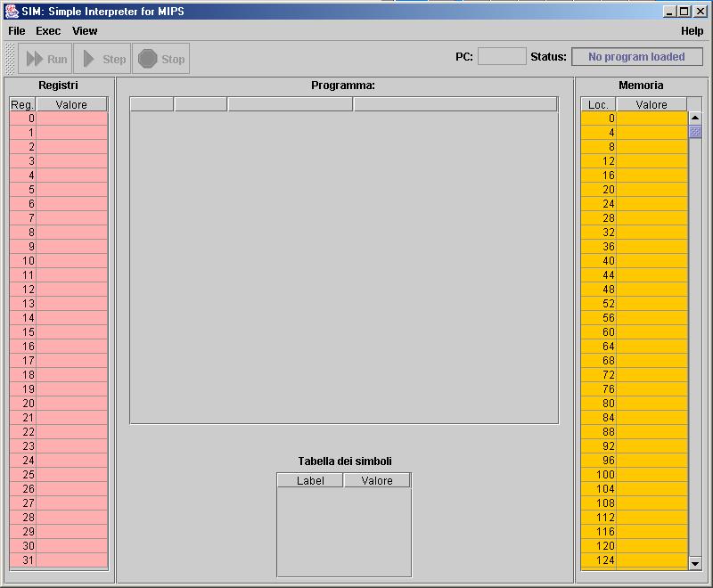Image resolution: width=713 pixels, height=588 pixels.
Task: Select memory location 64 row
Action: pos(634,347)
